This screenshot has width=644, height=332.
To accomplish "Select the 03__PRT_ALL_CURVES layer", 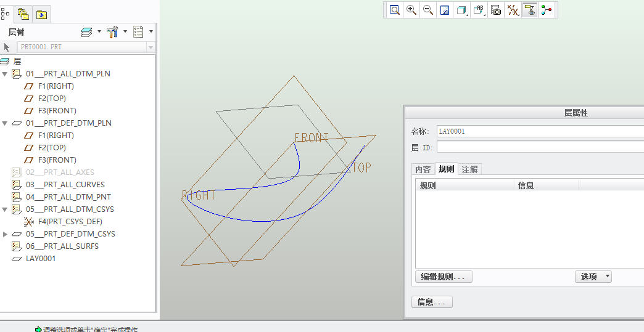I will 65,184.
